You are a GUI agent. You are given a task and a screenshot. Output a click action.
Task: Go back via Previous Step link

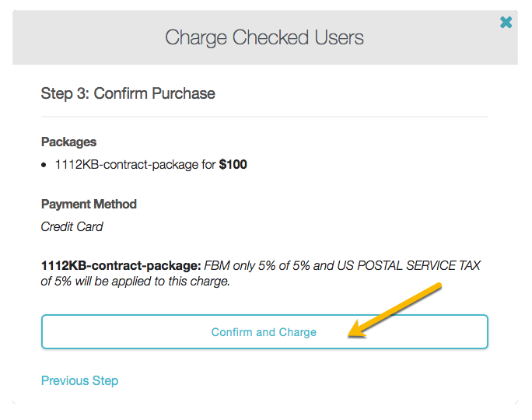pyautogui.click(x=79, y=380)
